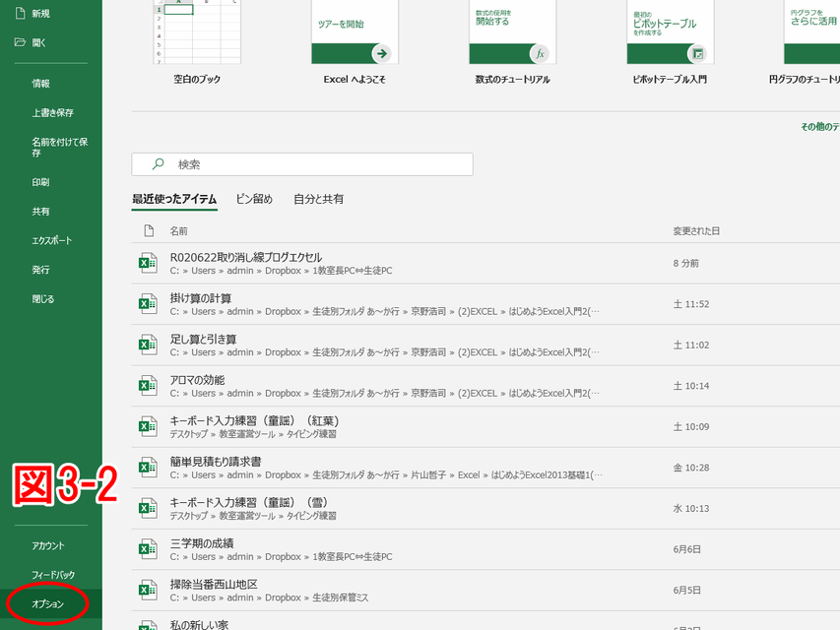Open recent file 三学期の成績
This screenshot has height=630, width=840.
coord(485,549)
